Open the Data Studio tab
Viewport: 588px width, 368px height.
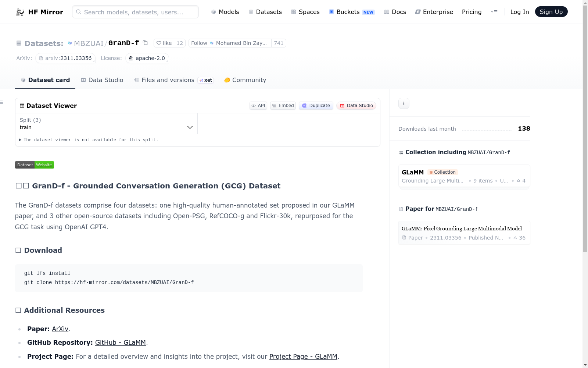[102, 80]
